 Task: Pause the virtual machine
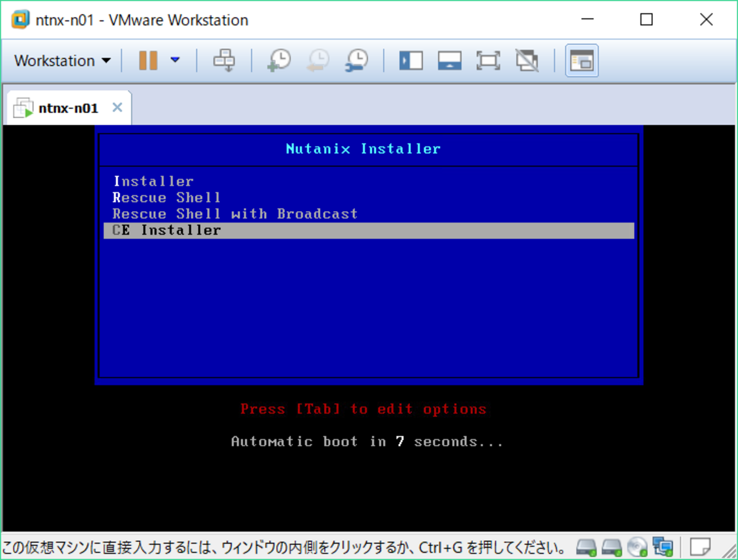pos(148,60)
